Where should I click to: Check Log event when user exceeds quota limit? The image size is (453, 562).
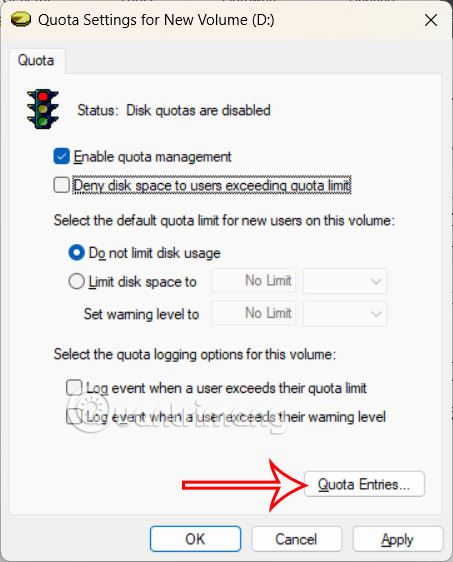(x=74, y=388)
